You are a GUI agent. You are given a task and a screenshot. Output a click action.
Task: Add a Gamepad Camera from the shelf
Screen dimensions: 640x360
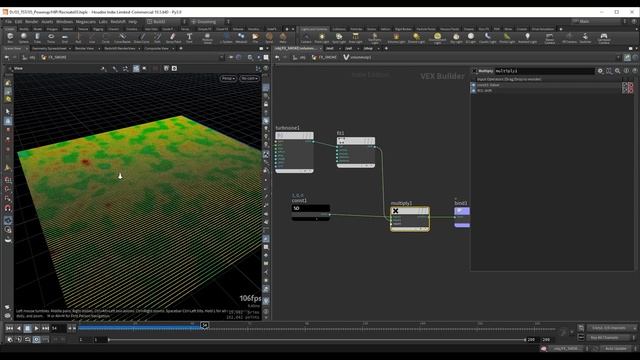pyautogui.click(x=604, y=38)
